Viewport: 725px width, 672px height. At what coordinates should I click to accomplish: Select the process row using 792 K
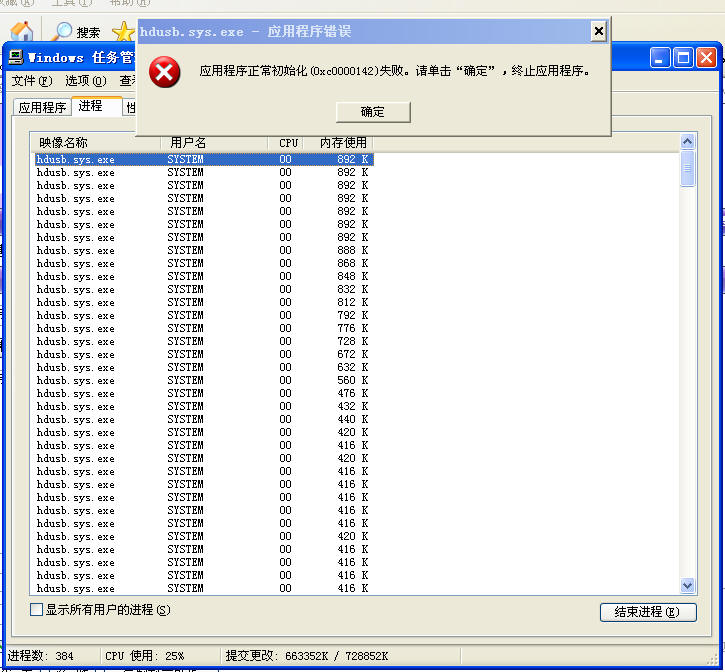[x=203, y=315]
